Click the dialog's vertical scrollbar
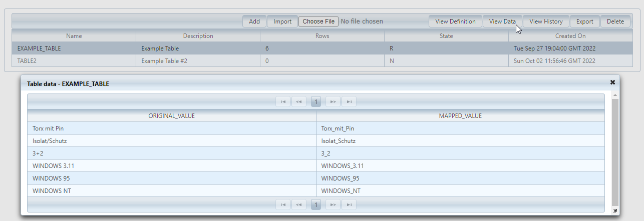This screenshot has width=644, height=221. coord(615,150)
